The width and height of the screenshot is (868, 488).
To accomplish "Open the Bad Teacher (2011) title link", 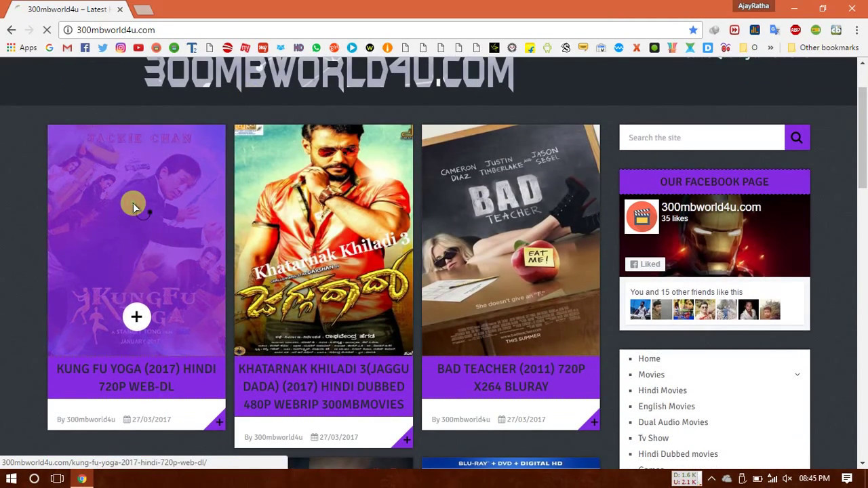I will click(x=511, y=378).
